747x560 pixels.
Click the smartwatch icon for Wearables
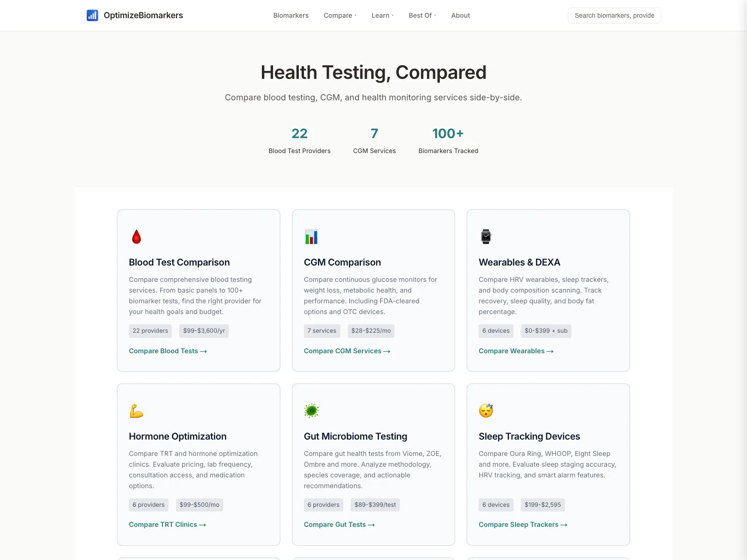click(x=486, y=237)
